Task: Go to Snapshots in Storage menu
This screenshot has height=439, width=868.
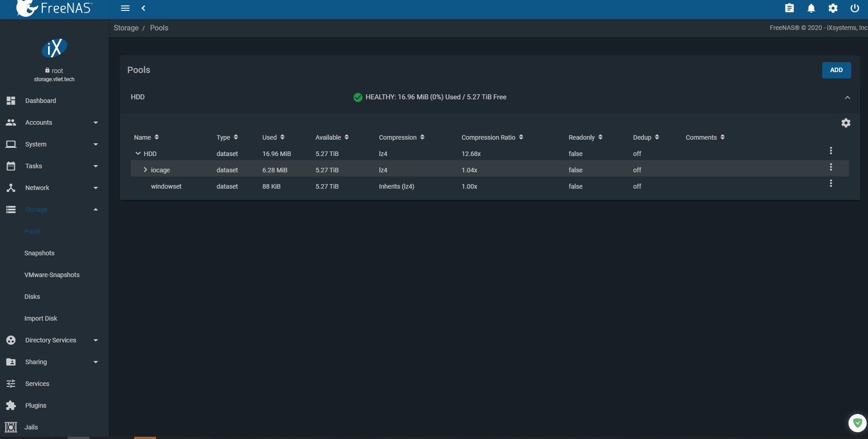Action: [39, 253]
